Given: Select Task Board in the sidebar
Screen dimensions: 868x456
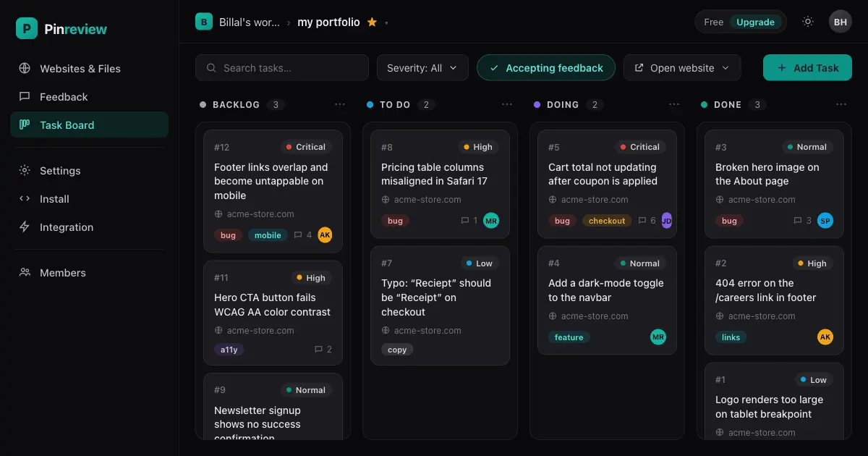Looking at the screenshot, I should pos(89,125).
